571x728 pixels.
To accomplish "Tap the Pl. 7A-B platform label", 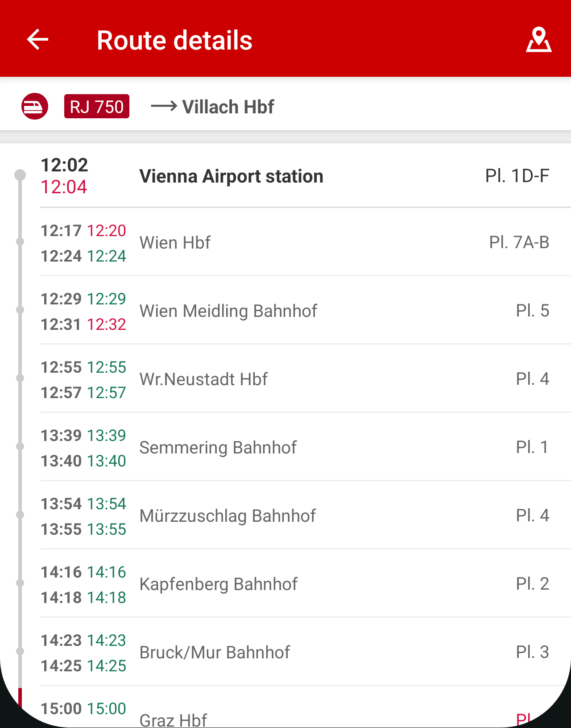I will 519,242.
